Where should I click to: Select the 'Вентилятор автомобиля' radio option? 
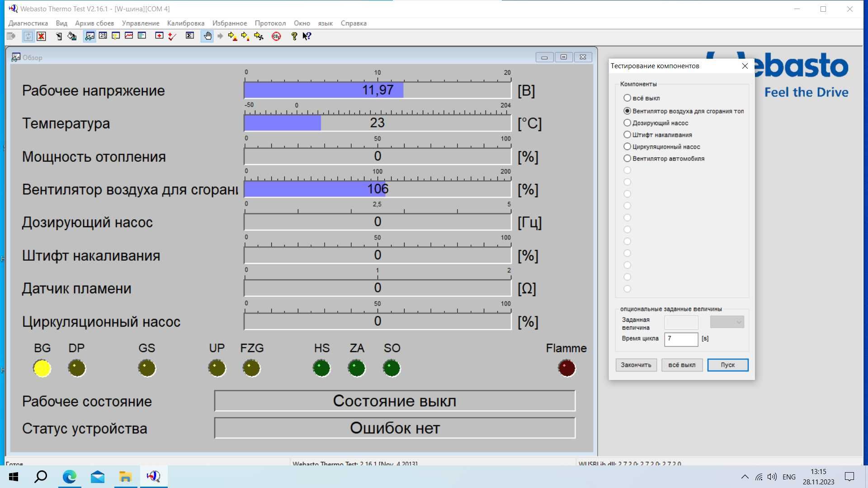point(627,159)
